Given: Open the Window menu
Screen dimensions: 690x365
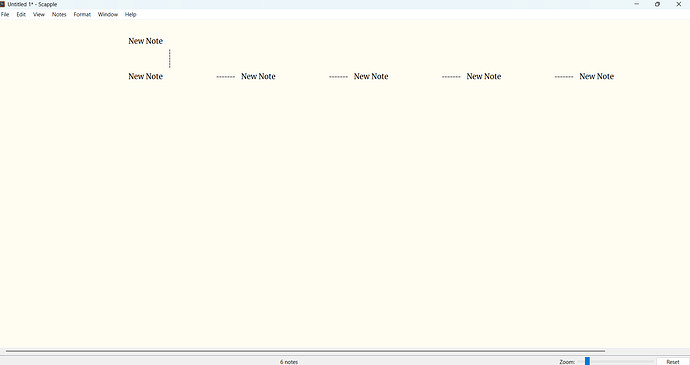Looking at the screenshot, I should click(x=108, y=15).
